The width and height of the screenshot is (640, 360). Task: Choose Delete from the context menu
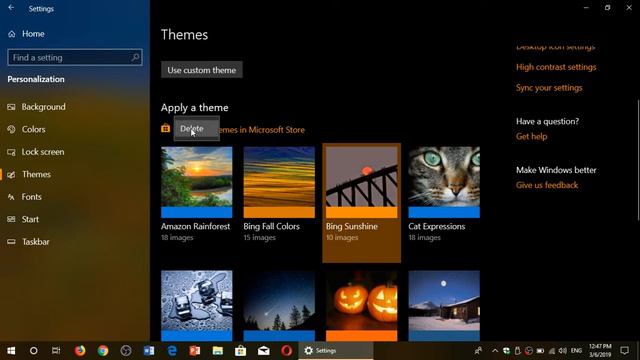pos(197,129)
